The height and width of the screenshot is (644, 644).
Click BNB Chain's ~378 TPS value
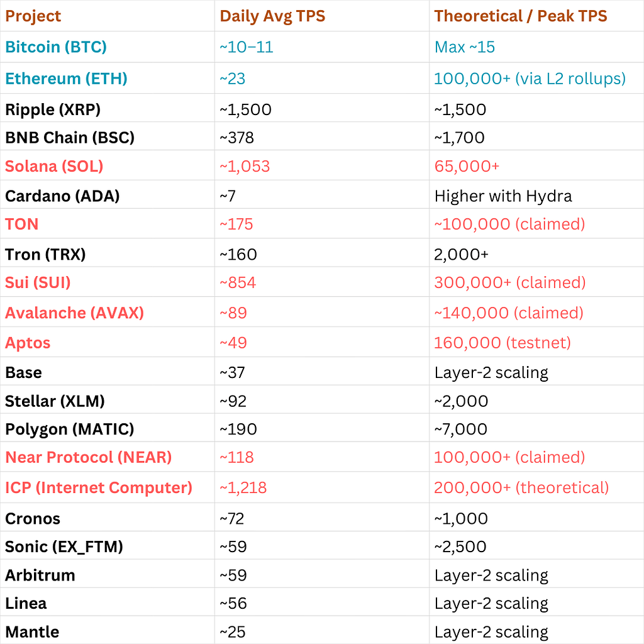(236, 138)
